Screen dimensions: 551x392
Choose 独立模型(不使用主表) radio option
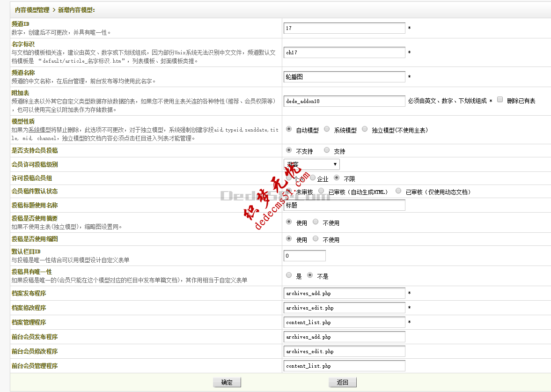pos(365,129)
